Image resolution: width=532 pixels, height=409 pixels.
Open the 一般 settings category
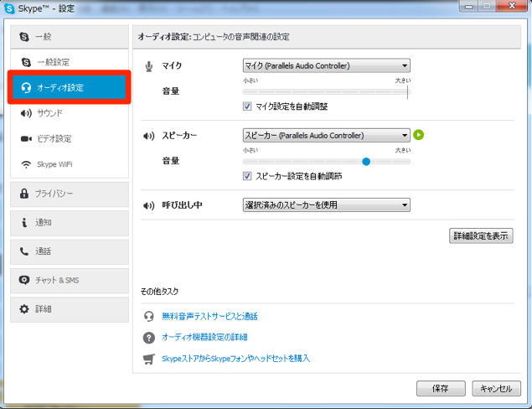(70, 37)
